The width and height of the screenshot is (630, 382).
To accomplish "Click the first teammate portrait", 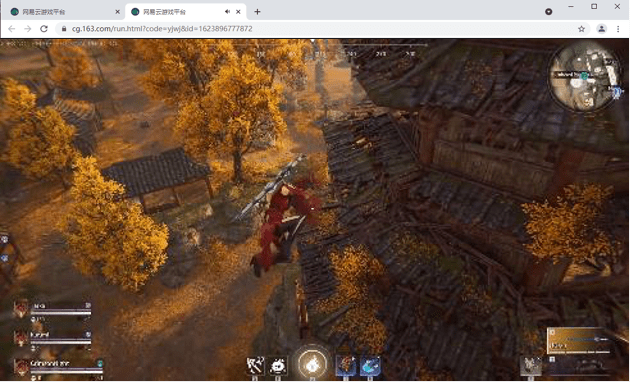I will coord(21,310).
